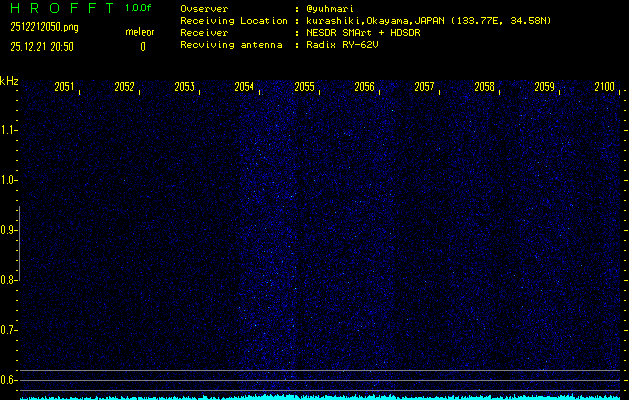
Task: Select the filename 2512212050.png
Action: coord(45,27)
